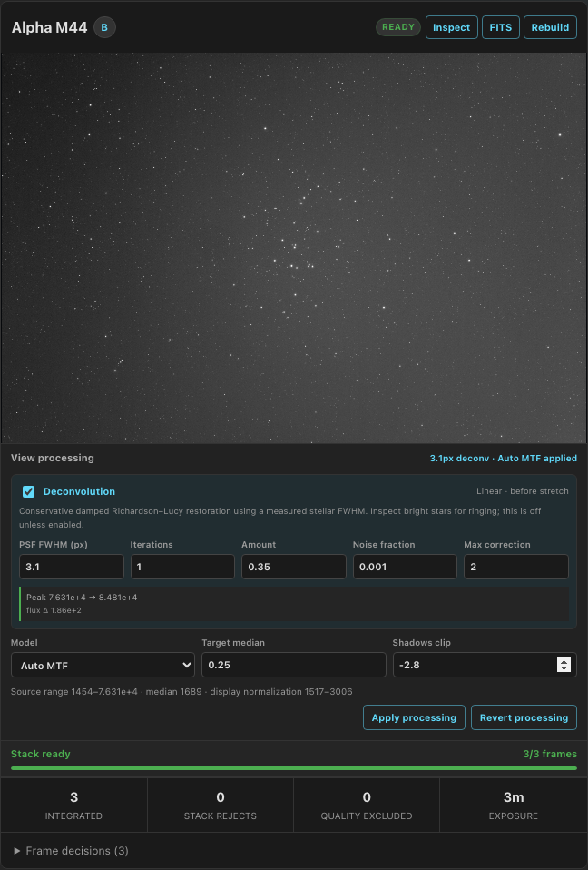The image size is (588, 870).
Task: Click the M44 star field preview image
Action: click(x=294, y=248)
